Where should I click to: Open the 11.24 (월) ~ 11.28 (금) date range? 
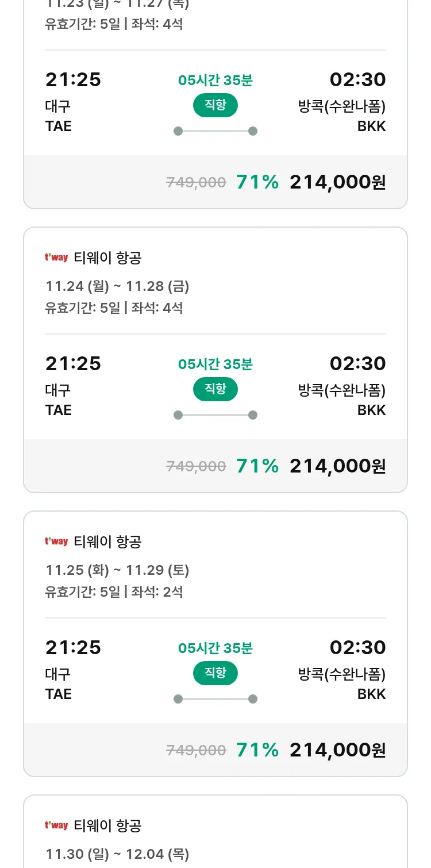click(x=117, y=286)
